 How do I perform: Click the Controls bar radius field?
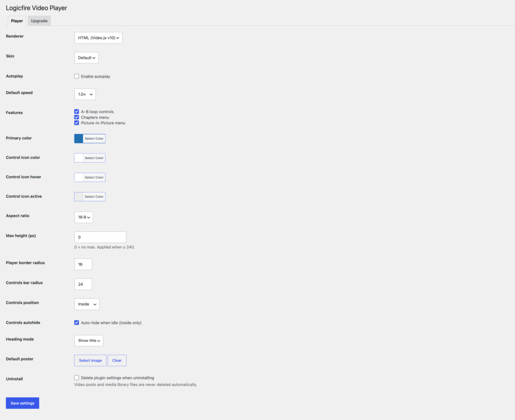point(83,284)
